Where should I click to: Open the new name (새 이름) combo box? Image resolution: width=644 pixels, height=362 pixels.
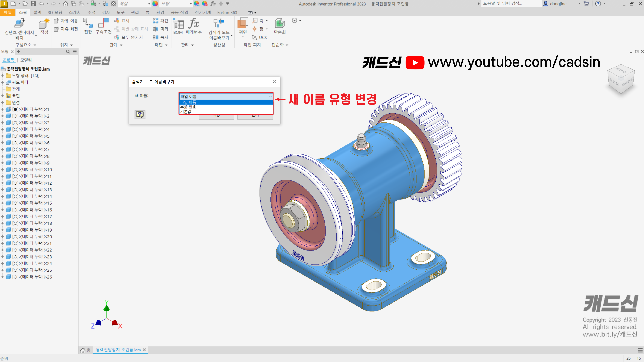pos(226,96)
